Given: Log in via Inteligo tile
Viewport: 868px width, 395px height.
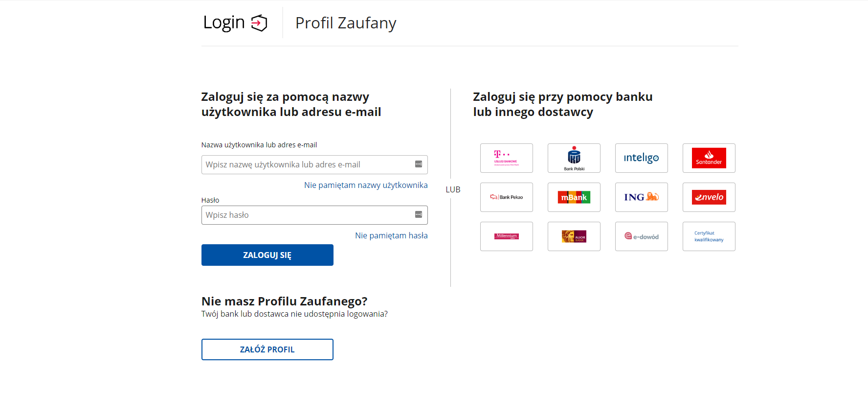Looking at the screenshot, I should coord(641,158).
